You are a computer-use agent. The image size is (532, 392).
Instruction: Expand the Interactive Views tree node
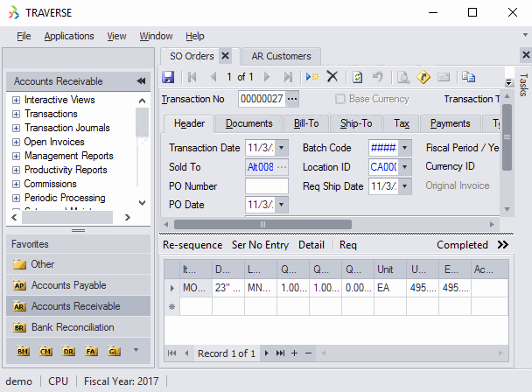(16, 100)
